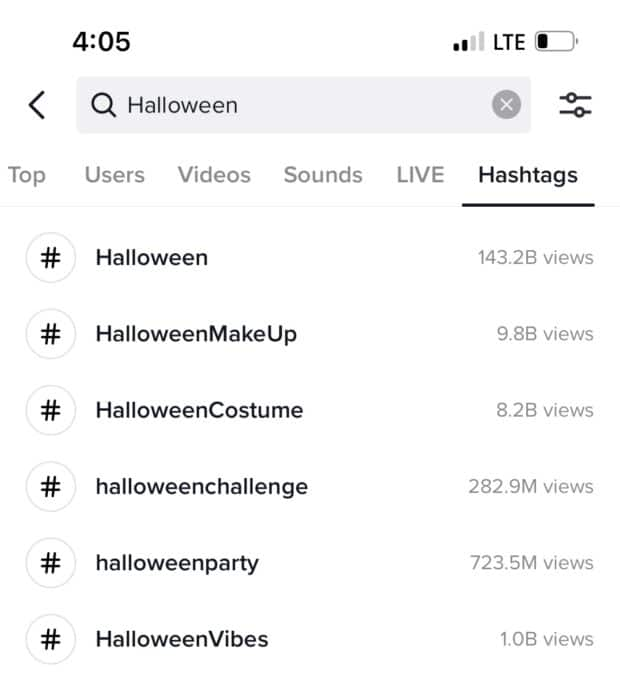Screen dimensions: 621x677
Task: Tap hash icon beside halloweenparty
Action: pos(51,563)
